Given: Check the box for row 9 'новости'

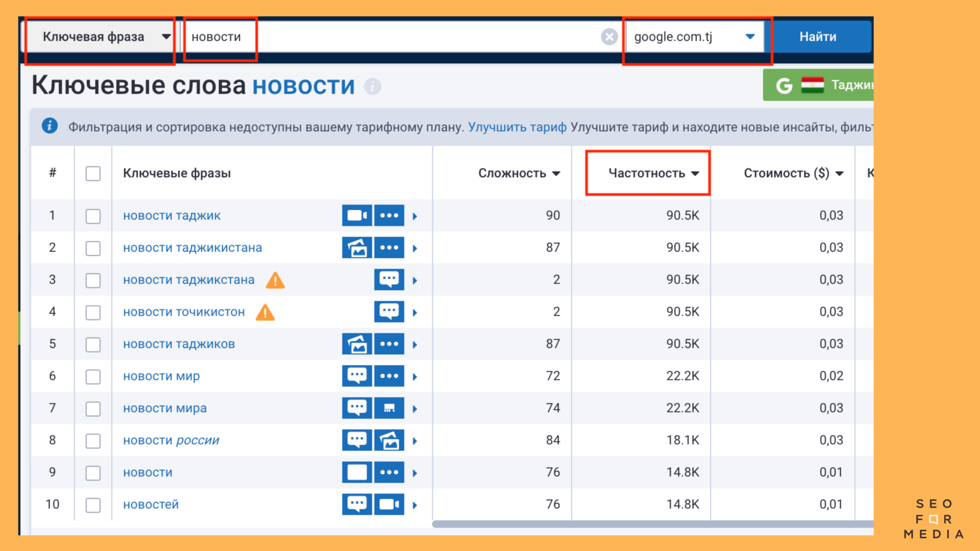Looking at the screenshot, I should coord(93,472).
